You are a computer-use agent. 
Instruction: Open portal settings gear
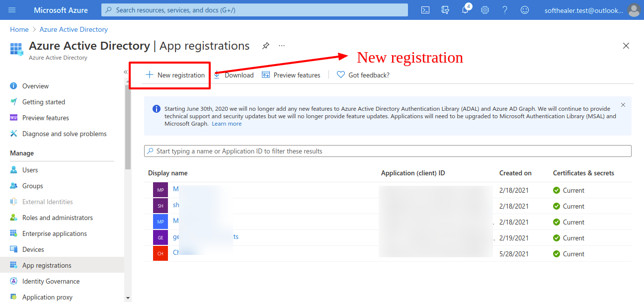point(485,10)
